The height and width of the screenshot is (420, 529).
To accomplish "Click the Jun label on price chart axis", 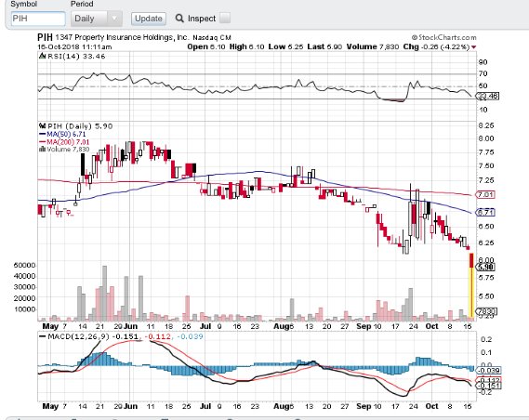I will (x=130, y=326).
